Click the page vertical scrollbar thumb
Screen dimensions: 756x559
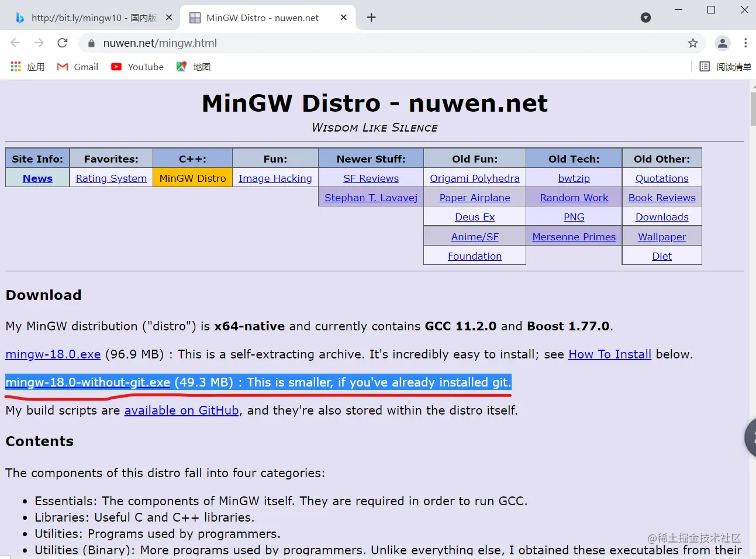752,108
